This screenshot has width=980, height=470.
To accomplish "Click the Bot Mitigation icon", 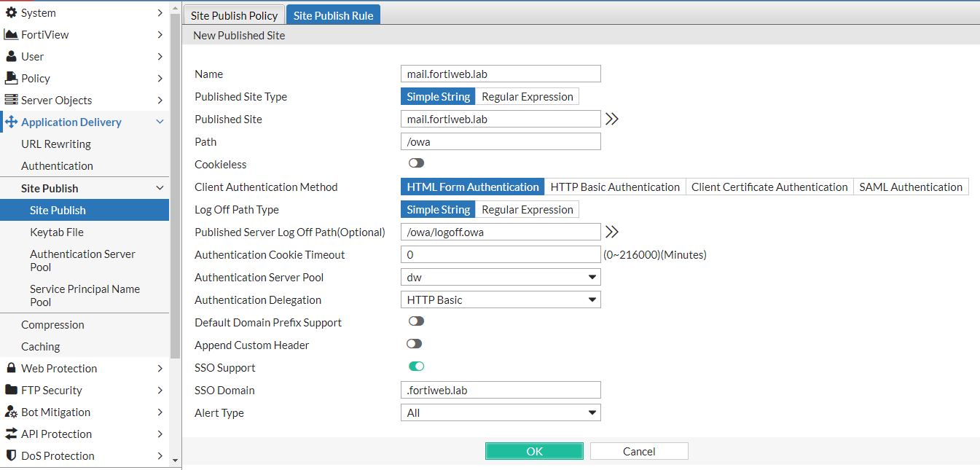I will (11, 412).
